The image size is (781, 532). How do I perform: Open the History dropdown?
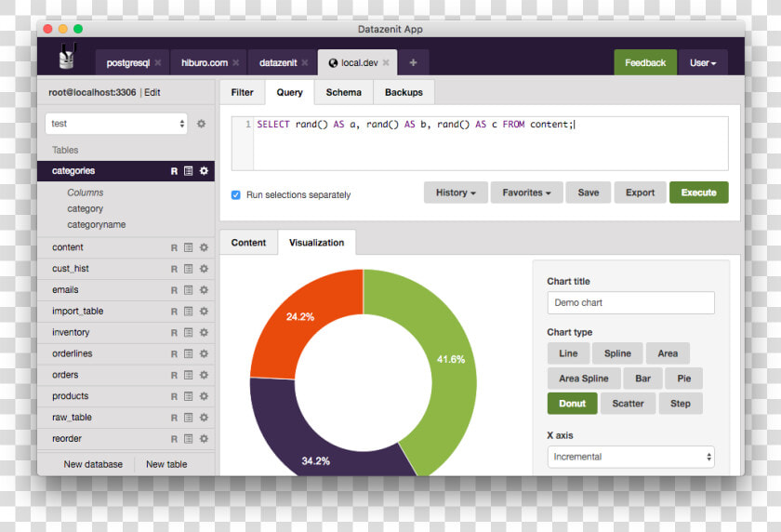[x=456, y=193]
